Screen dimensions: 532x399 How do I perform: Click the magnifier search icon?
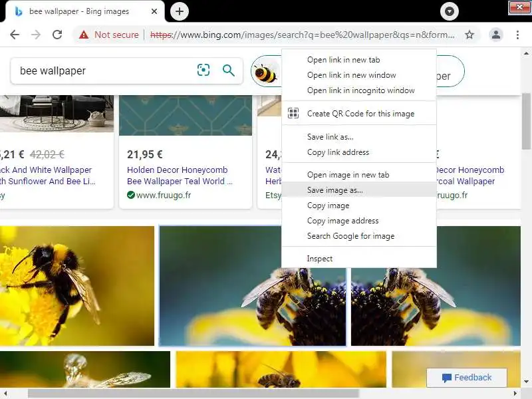coord(228,70)
